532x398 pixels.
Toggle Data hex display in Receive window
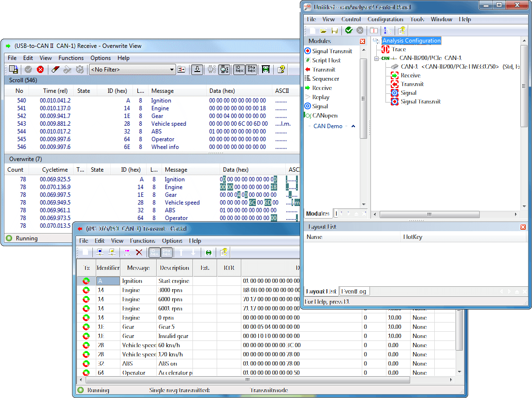tap(251, 70)
